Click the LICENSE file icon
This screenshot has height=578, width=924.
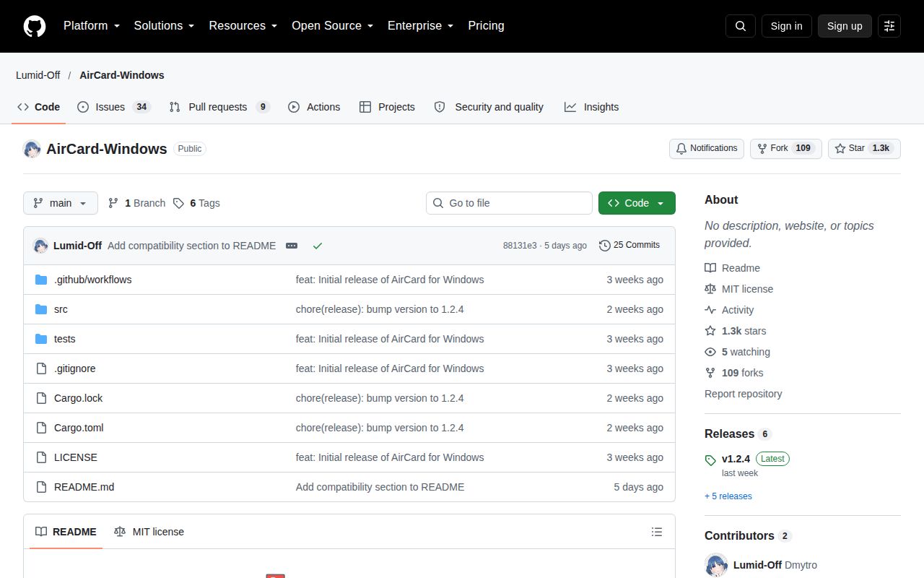[41, 457]
